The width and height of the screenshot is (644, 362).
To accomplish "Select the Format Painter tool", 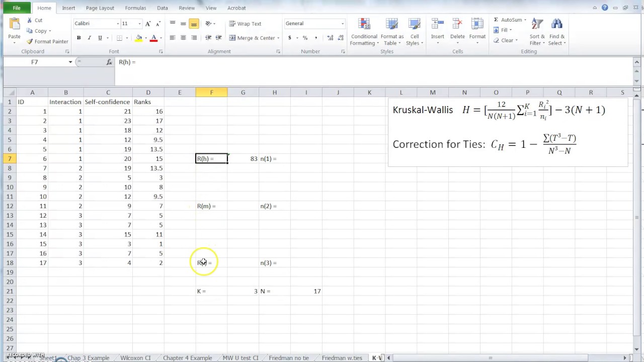I will [x=47, y=42].
